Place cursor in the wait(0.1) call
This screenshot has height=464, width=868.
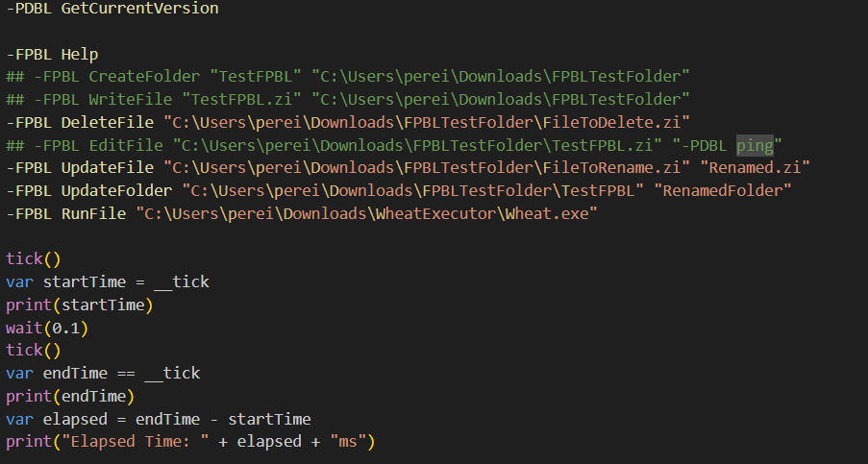[x=42, y=328]
